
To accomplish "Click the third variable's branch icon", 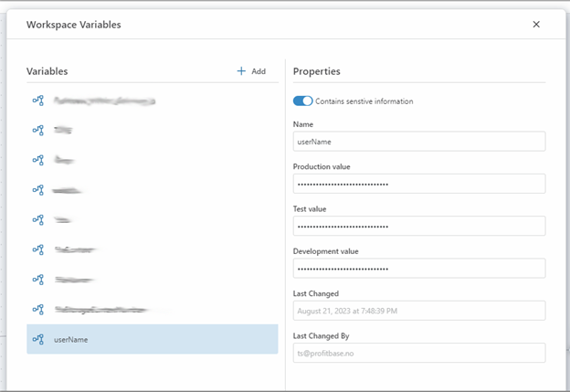I will 38,160.
